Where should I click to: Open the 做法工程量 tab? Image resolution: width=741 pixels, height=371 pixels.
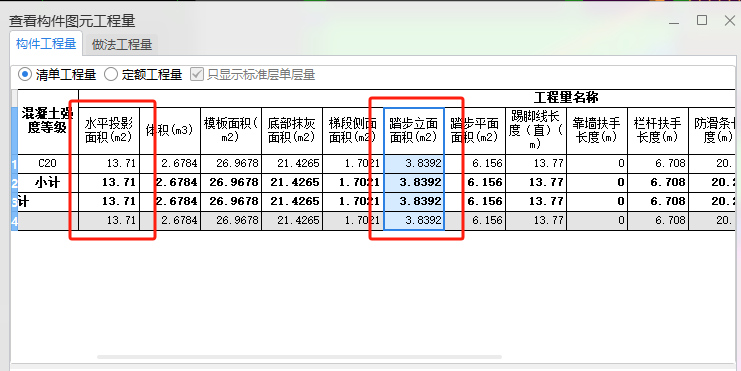[x=121, y=45]
